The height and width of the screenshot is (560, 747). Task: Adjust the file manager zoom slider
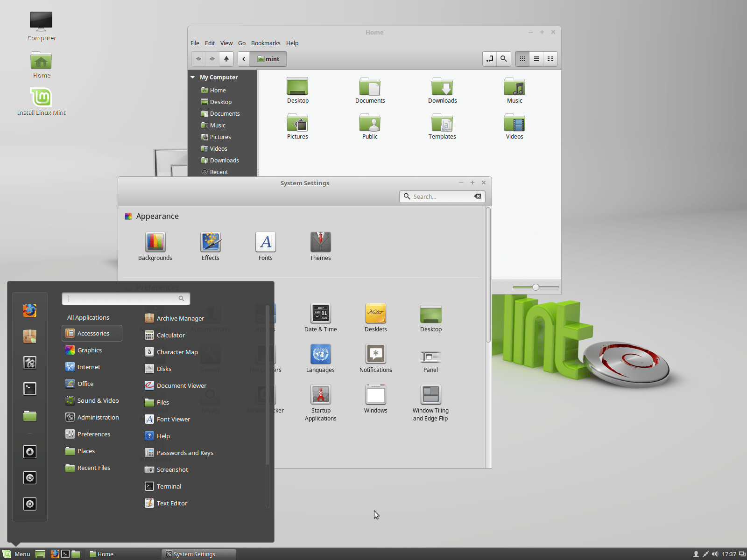536,287
